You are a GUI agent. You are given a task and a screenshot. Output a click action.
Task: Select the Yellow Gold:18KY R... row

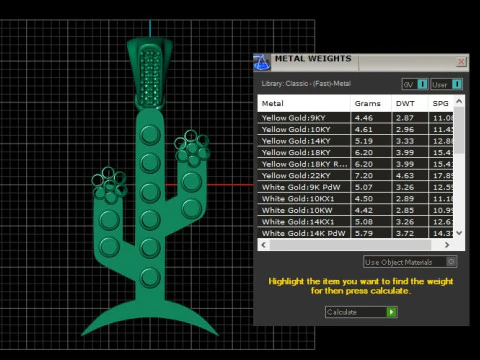click(x=355, y=164)
